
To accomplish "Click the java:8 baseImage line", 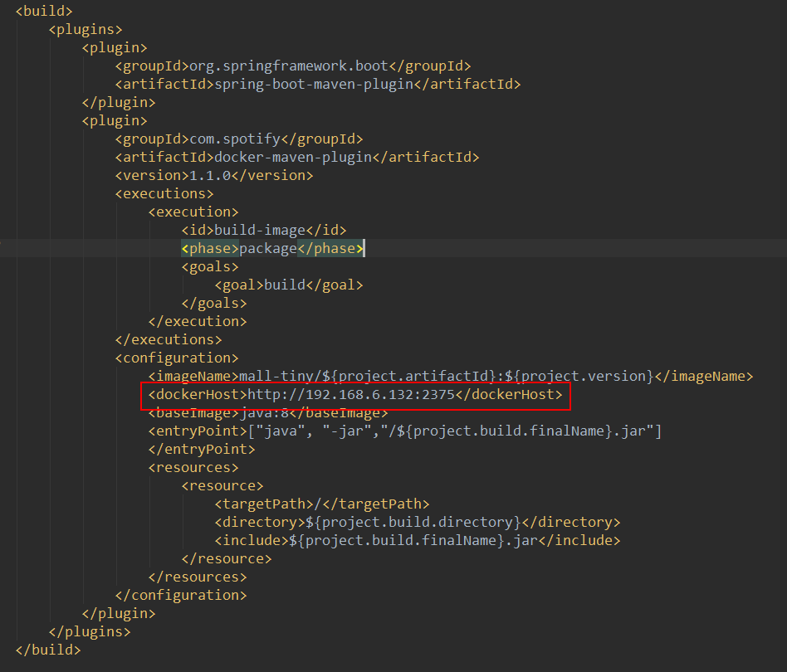I will pos(268,413).
